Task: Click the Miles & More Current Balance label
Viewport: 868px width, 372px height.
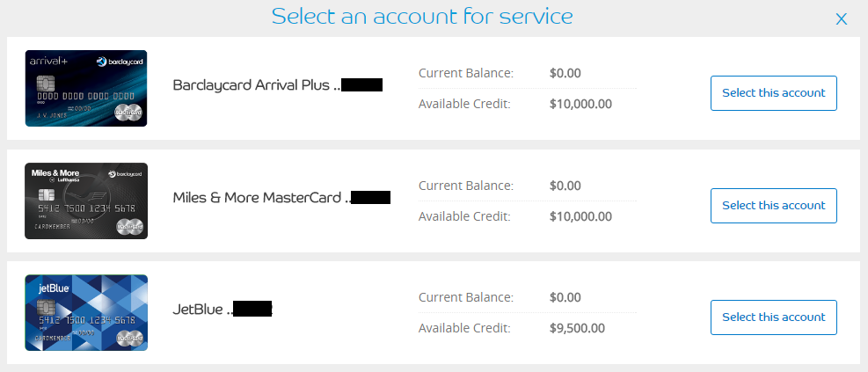Action: [466, 186]
